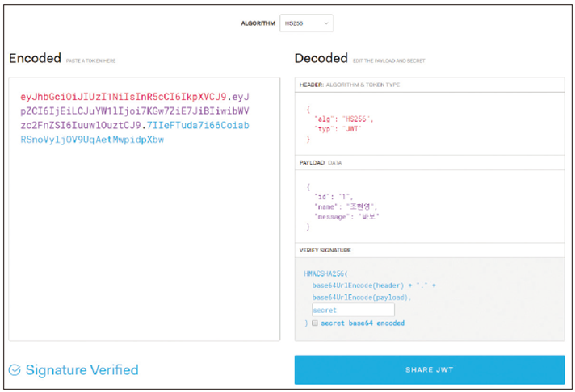This screenshot has height=392, width=575.
Task: Click the Decoded heading
Action: pos(321,58)
